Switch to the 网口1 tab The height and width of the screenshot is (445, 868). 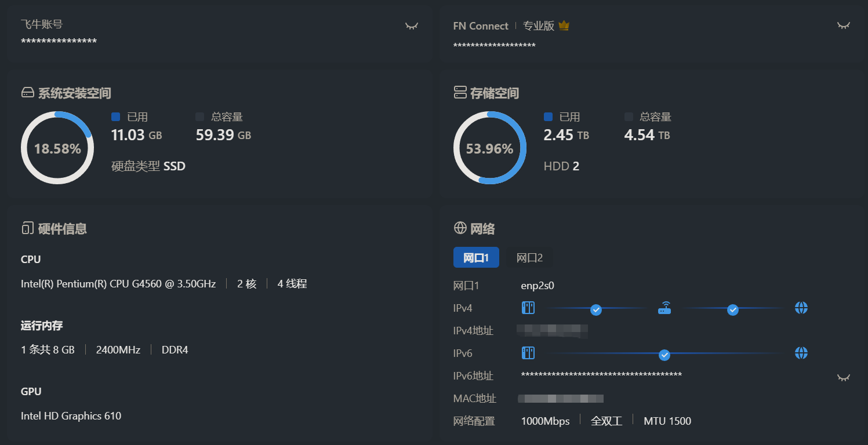(x=476, y=258)
